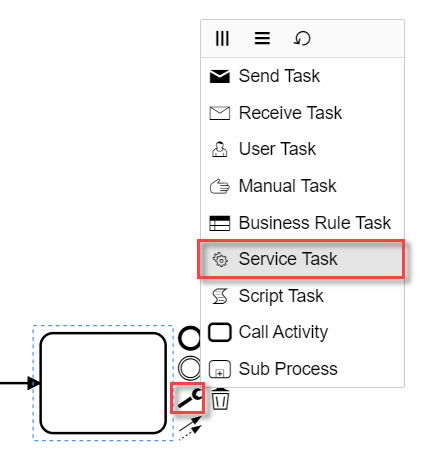Image resolution: width=421 pixels, height=456 pixels.
Task: Choose Receive Task from the menu
Action: pos(302,113)
